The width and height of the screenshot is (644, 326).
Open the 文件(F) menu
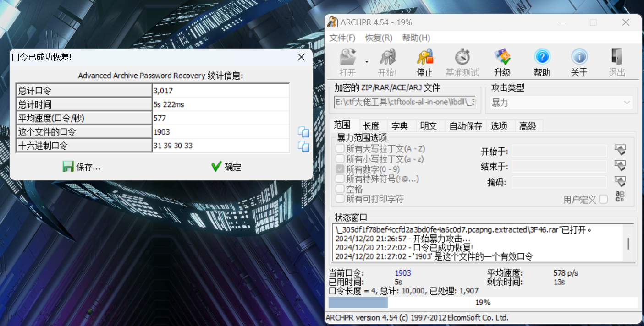(342, 38)
